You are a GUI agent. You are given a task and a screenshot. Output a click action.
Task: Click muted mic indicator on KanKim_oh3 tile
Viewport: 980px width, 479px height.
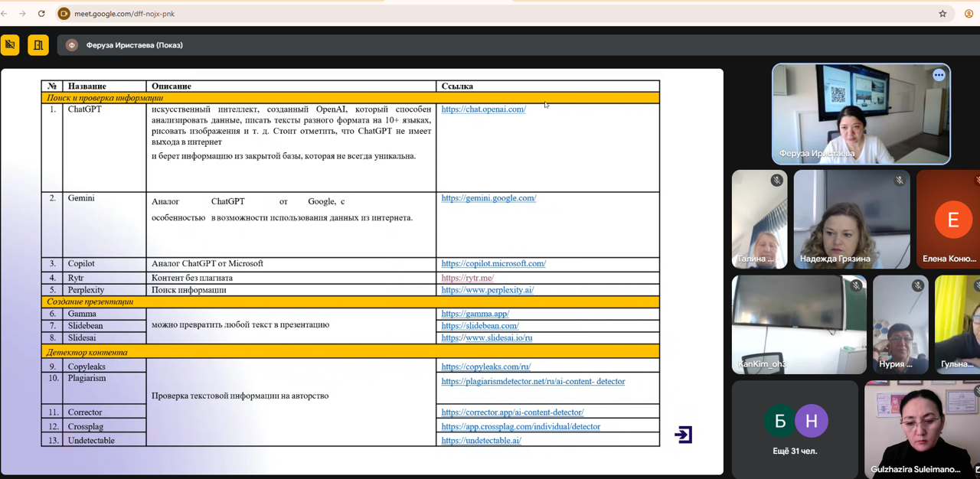coord(856,285)
